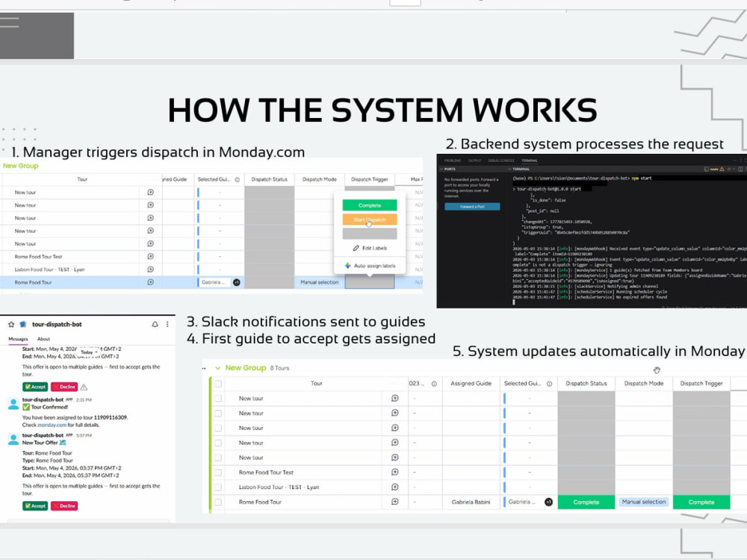Collapse the PORTS section in VS Code

[x=441, y=169]
